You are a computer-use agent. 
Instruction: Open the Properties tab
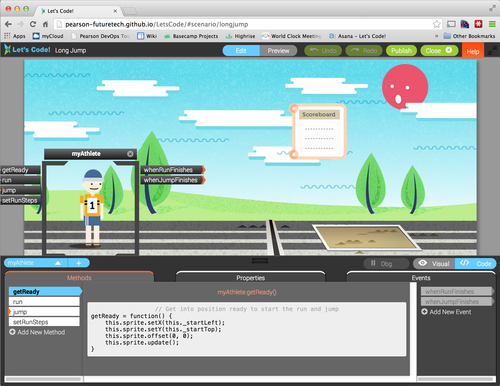[250, 278]
